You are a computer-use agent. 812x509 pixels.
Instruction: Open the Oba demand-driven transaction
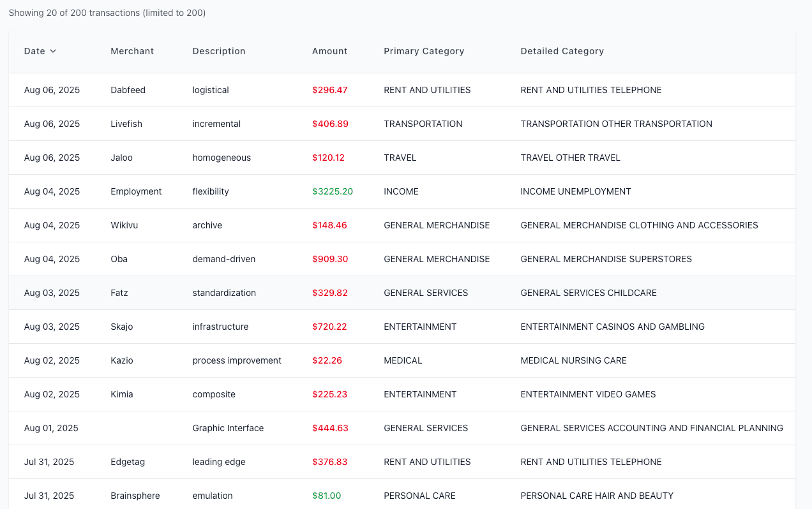119,259
